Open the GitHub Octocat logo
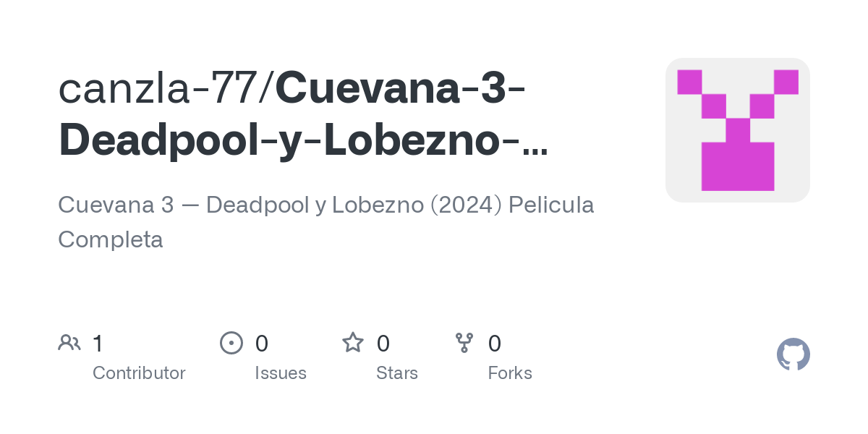 tap(793, 354)
